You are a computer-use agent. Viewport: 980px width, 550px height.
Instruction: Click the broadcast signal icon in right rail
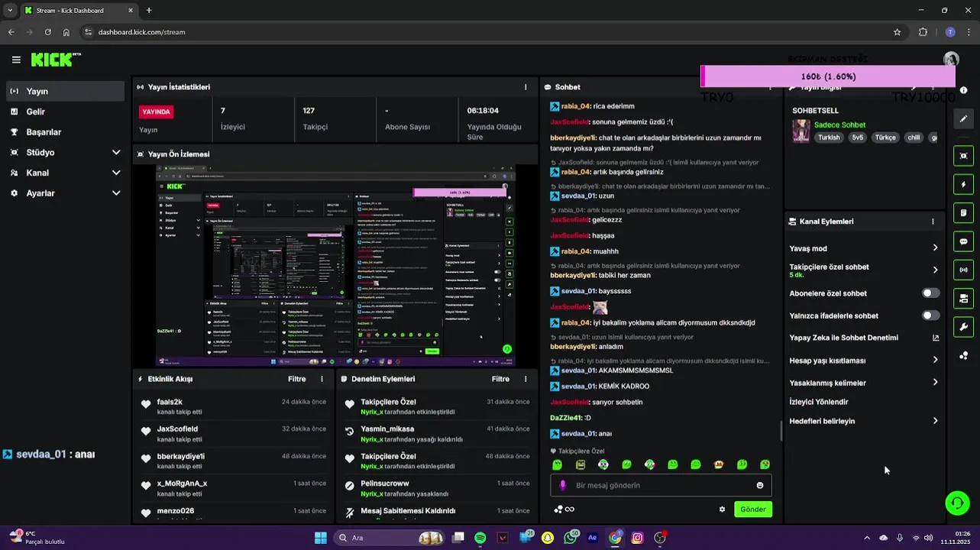(x=964, y=270)
